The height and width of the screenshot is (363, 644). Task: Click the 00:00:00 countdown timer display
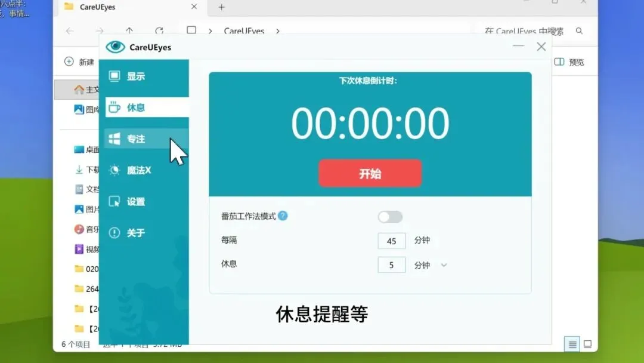tap(370, 124)
